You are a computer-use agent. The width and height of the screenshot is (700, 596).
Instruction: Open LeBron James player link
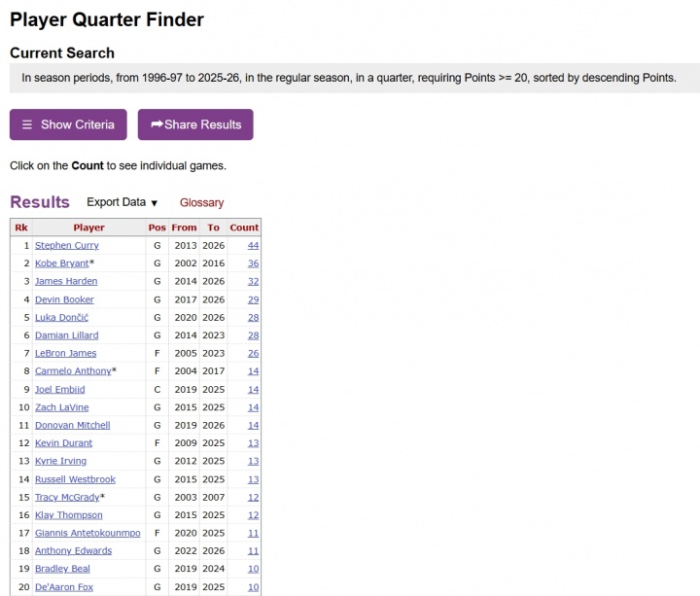point(65,353)
